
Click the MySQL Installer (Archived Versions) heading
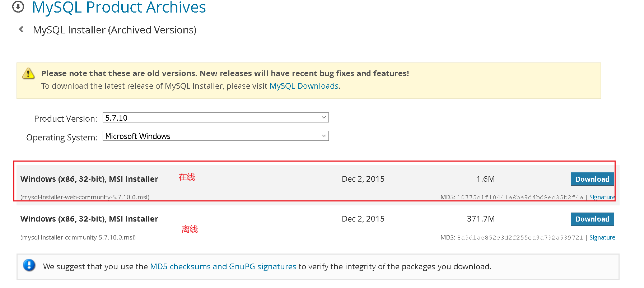[115, 30]
